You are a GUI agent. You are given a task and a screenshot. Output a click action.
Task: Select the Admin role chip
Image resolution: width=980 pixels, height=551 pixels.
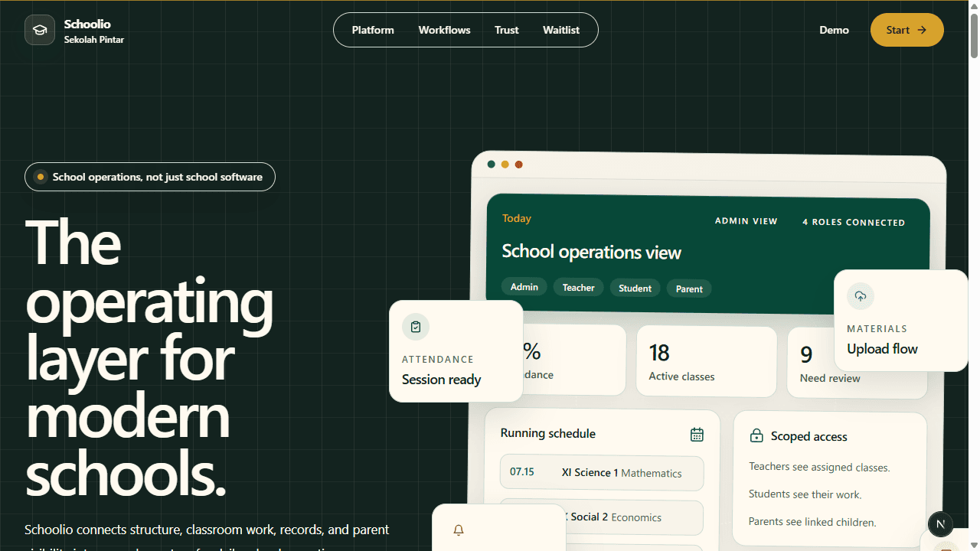(x=524, y=287)
